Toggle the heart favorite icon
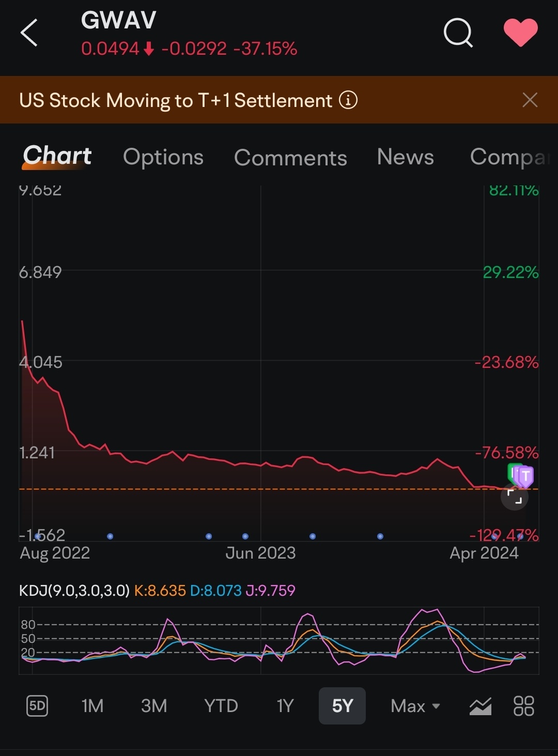 [x=520, y=32]
